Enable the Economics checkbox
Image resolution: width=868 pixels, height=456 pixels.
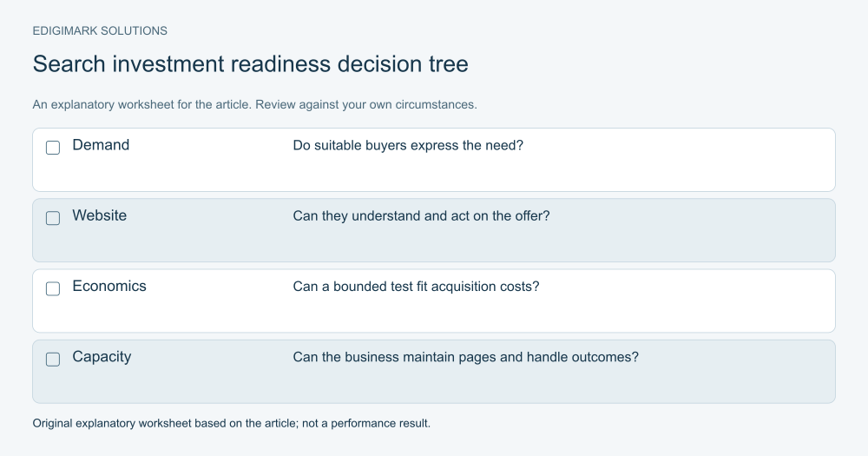(x=53, y=288)
